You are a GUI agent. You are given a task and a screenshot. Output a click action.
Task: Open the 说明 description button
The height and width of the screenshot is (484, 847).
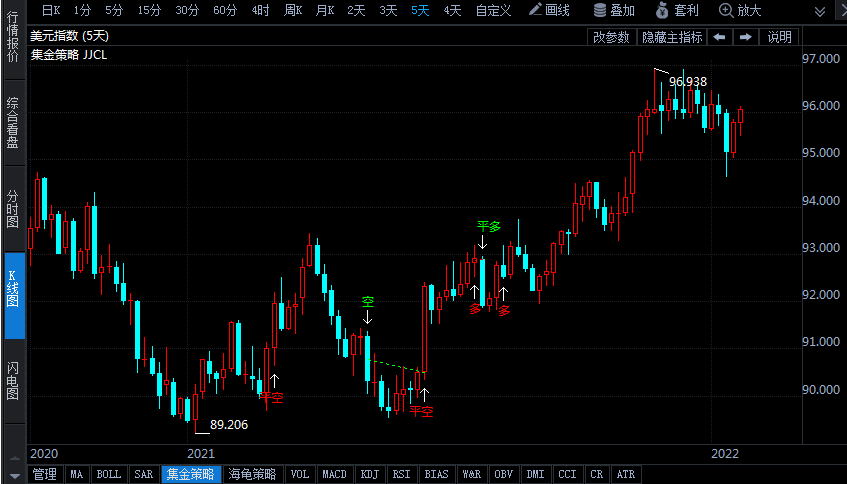click(x=779, y=37)
